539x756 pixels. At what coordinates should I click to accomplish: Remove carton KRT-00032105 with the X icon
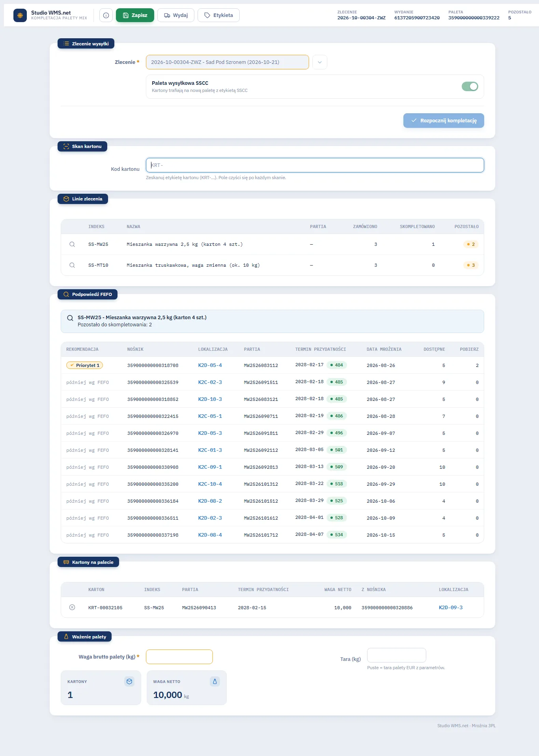click(72, 607)
